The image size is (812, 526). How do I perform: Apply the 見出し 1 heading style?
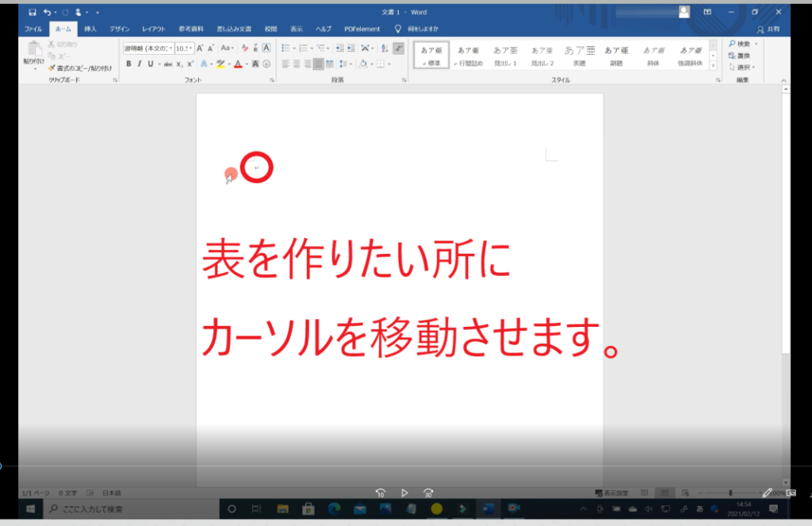(505, 55)
